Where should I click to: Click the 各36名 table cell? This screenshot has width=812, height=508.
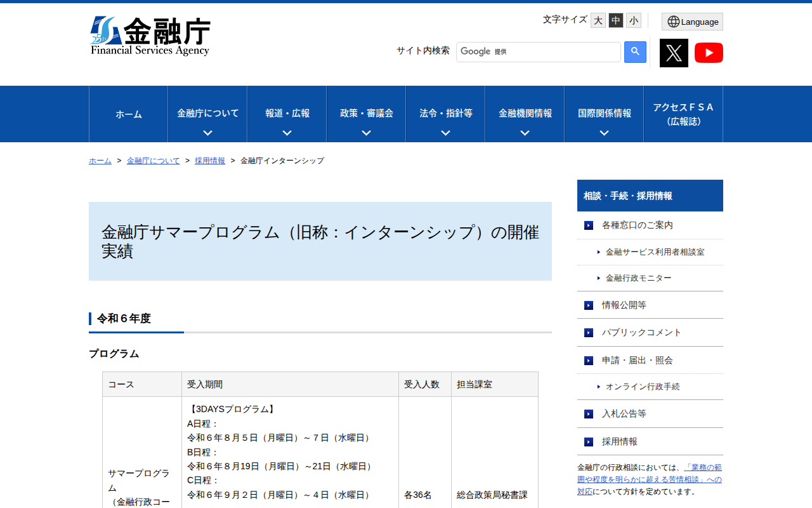click(x=418, y=495)
